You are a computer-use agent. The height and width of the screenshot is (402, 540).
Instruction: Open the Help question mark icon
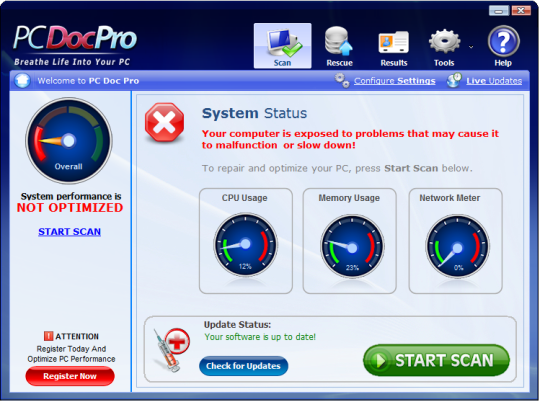pos(503,41)
